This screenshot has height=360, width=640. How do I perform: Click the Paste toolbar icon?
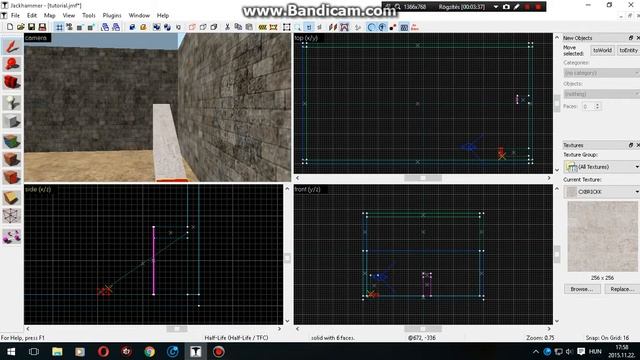[x=249, y=27]
